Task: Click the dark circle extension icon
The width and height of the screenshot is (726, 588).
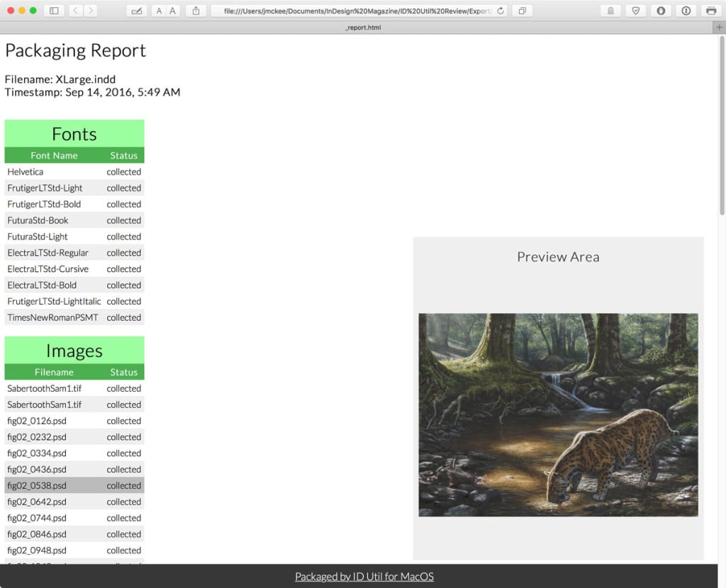Action: 661,11
